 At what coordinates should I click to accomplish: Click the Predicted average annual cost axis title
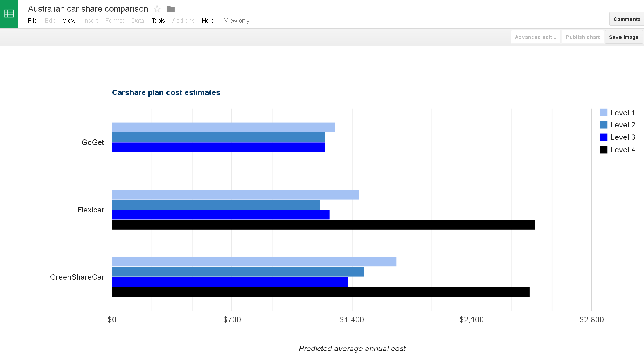[x=352, y=349]
